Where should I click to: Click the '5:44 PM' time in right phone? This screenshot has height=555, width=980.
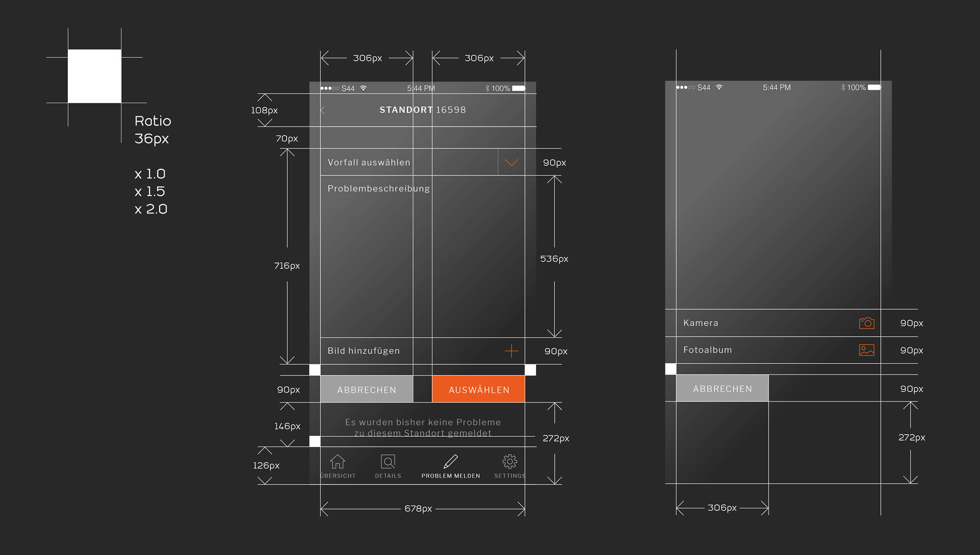(x=777, y=87)
